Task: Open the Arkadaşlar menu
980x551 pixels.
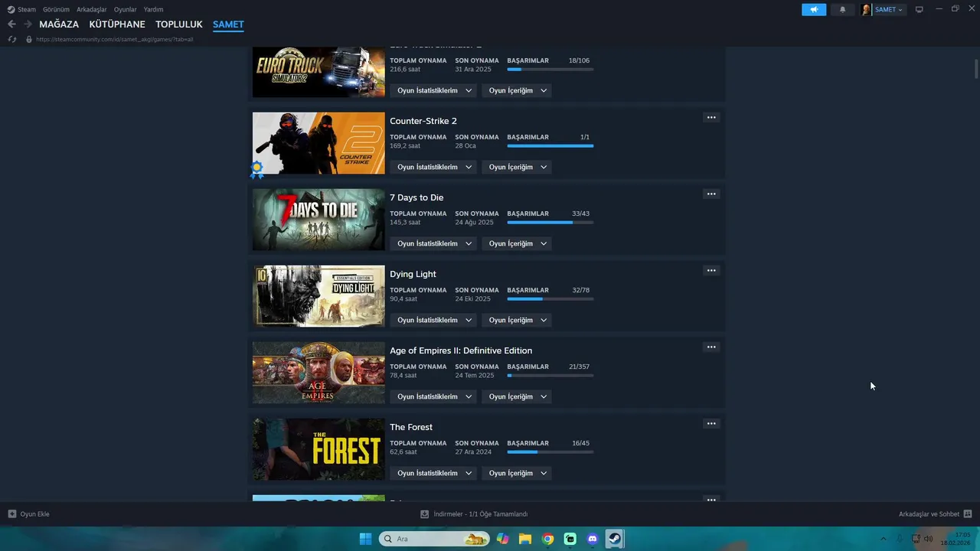Action: pos(91,9)
